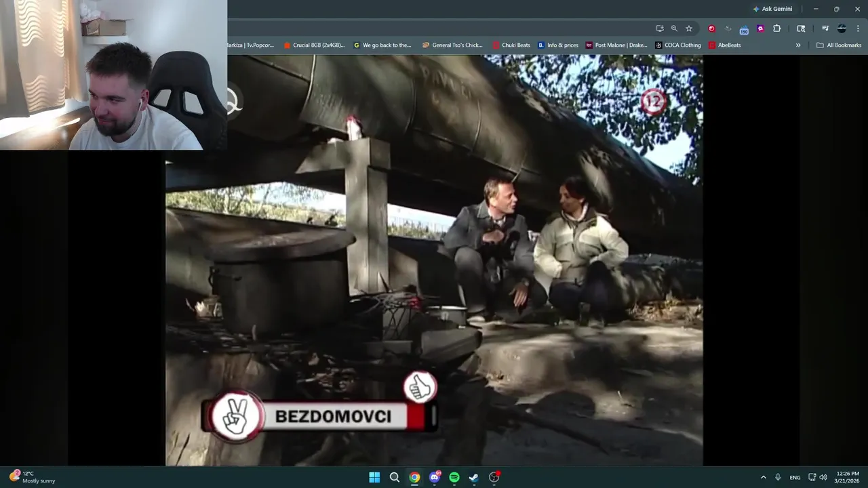
Task: Open the AbeBeats bookmark
Action: [x=724, y=45]
